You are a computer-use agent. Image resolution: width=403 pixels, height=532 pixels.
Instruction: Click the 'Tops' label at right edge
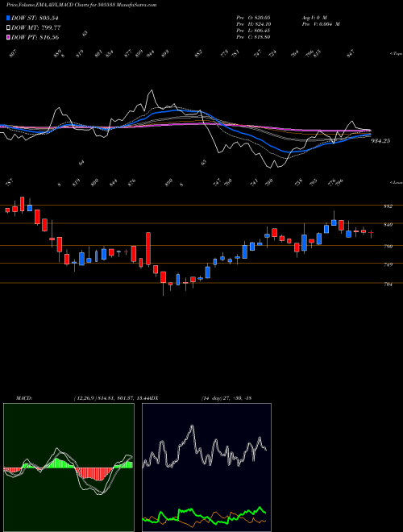pyautogui.click(x=396, y=54)
